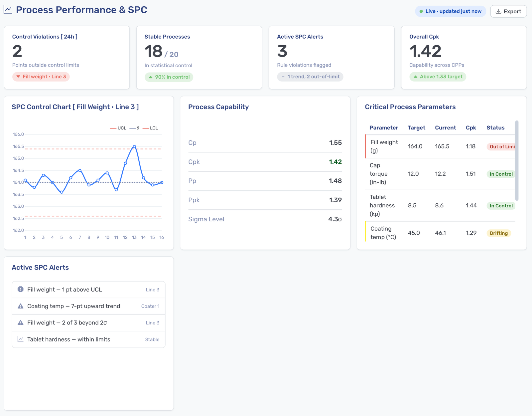Click the up-triangle in Above 1.33 chip
The image size is (532, 416).
[415, 77]
